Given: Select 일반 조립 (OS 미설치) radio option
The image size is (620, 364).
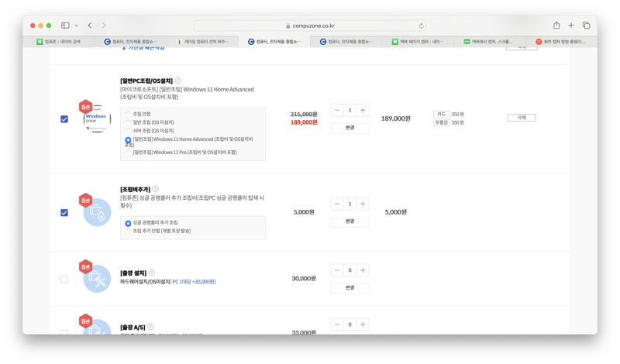Looking at the screenshot, I should (x=128, y=123).
